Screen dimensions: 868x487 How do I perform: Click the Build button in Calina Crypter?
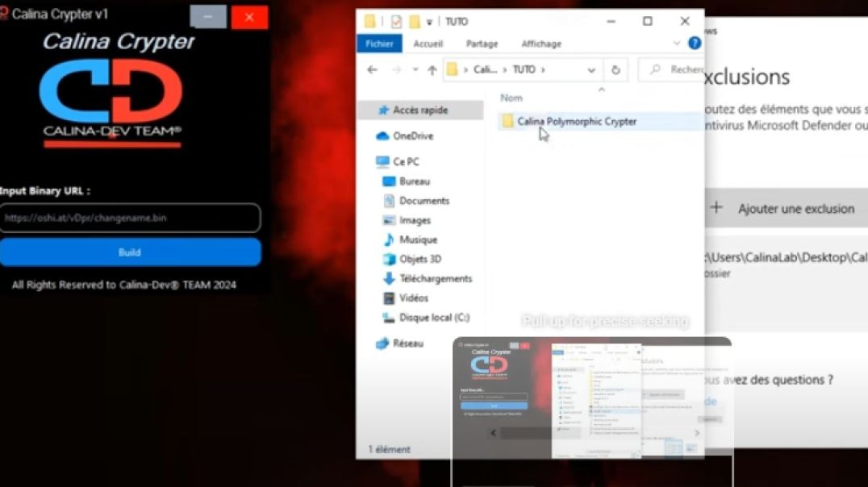pos(130,252)
